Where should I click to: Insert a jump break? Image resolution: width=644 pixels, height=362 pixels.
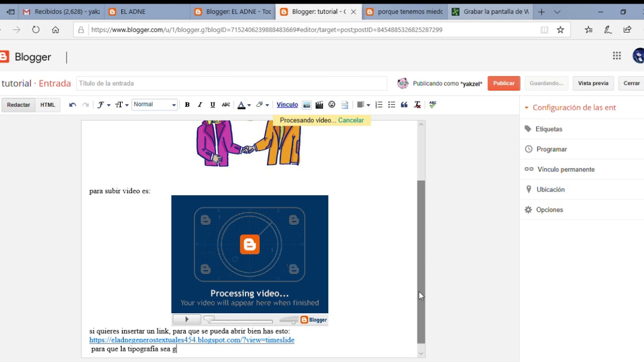pos(345,105)
